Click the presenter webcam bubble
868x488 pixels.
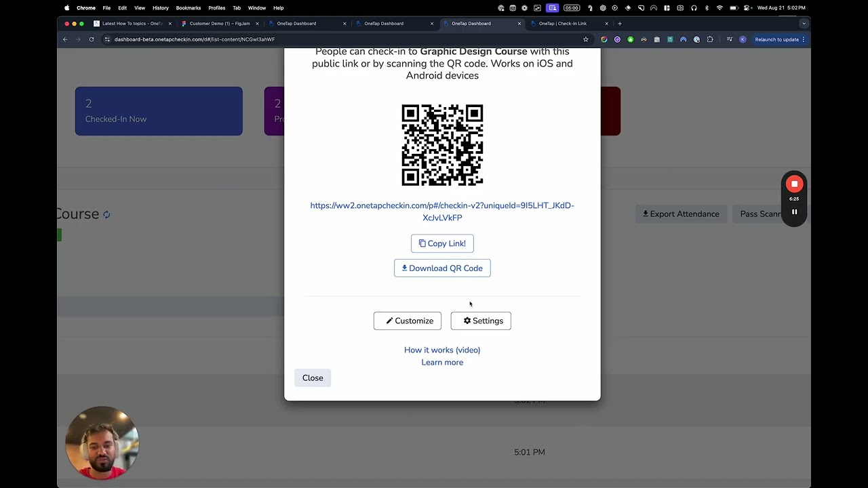pos(102,443)
